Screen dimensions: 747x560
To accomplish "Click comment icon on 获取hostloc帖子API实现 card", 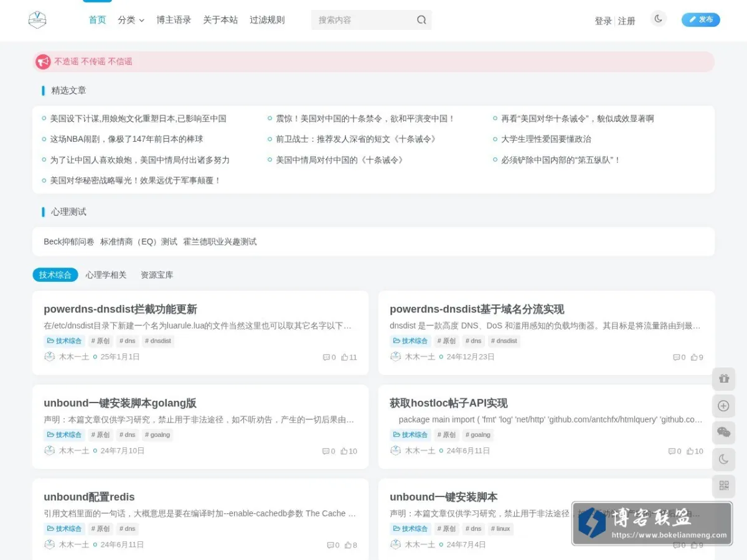I will pos(672,451).
